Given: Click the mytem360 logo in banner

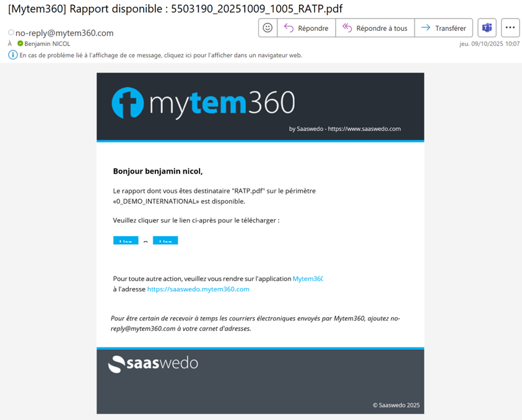Looking at the screenshot, I should (x=203, y=103).
